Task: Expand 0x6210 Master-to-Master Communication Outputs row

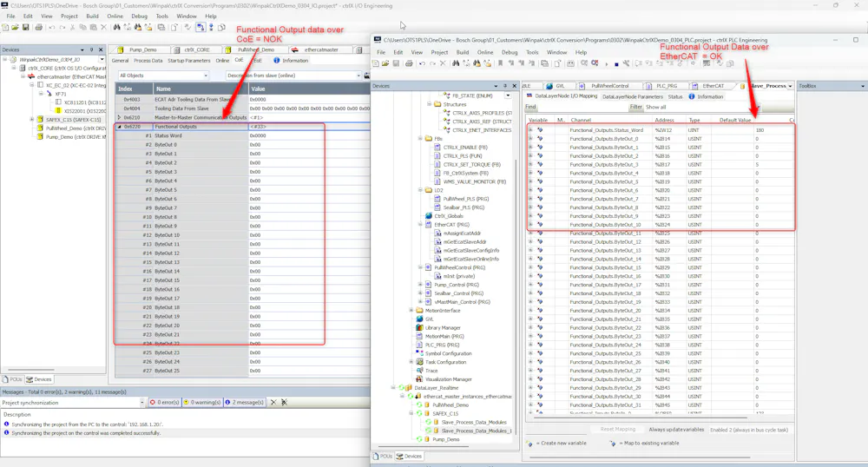Action: [119, 117]
